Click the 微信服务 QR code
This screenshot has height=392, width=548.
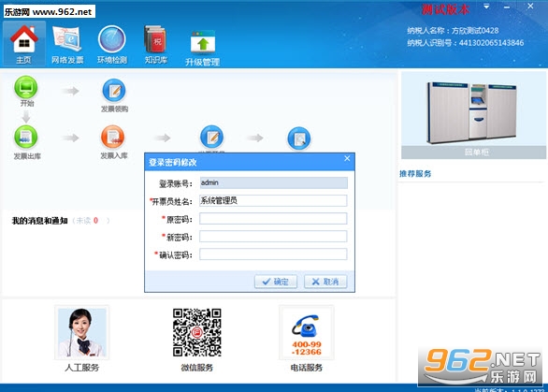point(196,332)
